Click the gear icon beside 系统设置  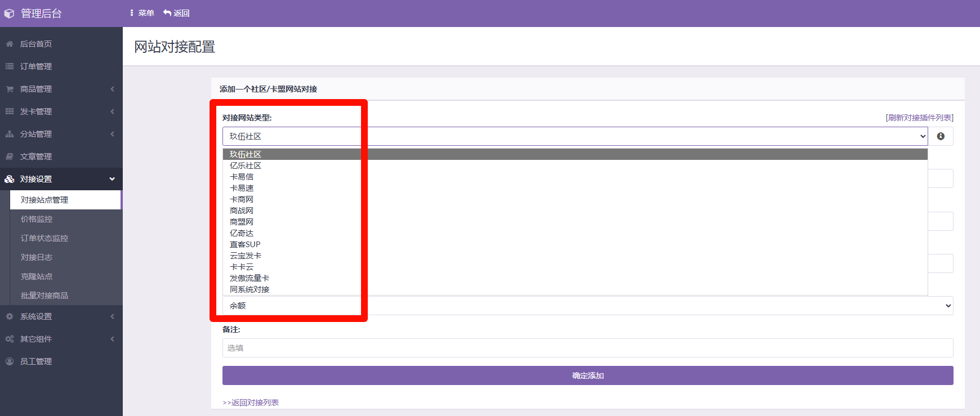pos(10,316)
